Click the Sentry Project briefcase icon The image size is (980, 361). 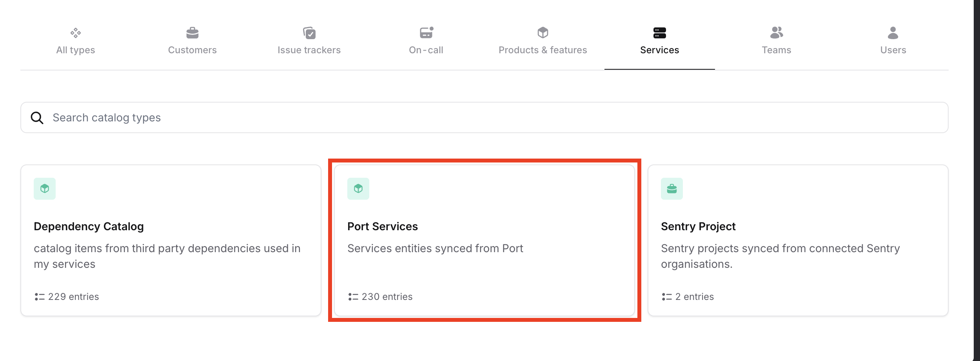click(x=672, y=189)
